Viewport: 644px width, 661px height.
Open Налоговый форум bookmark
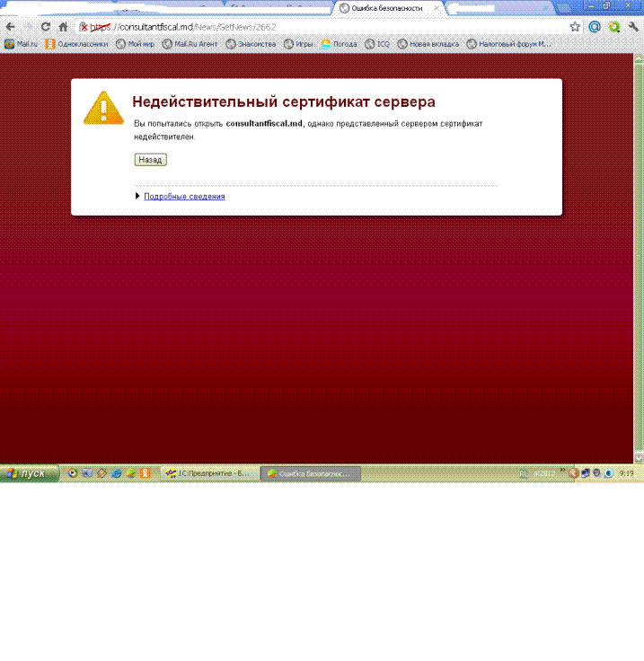click(508, 44)
